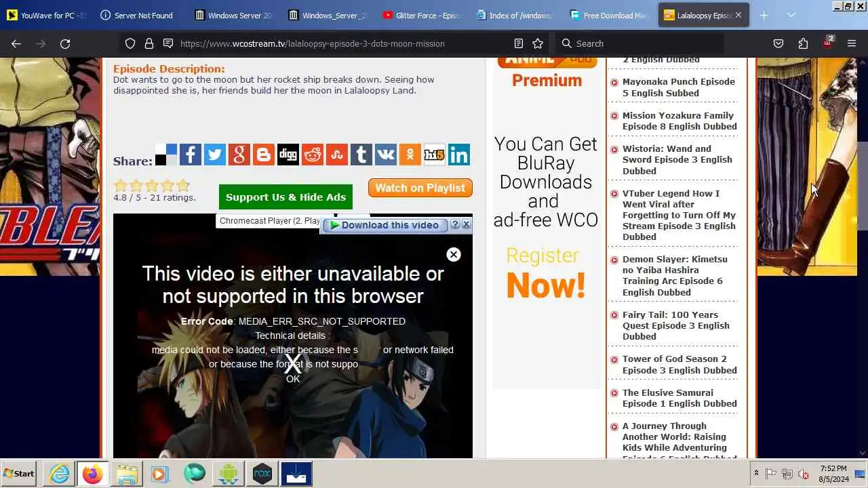
Task: Open The Elusive Samurai Episode 1 link
Action: 679,398
